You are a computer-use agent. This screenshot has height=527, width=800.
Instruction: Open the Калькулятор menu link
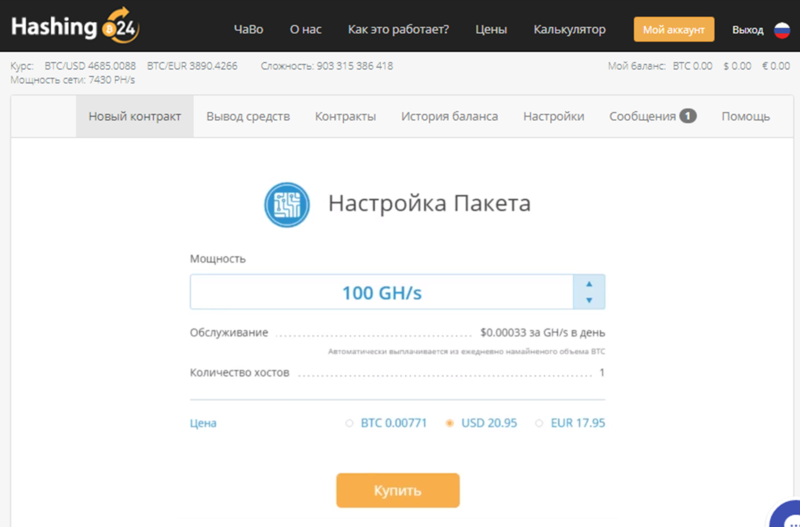point(569,30)
